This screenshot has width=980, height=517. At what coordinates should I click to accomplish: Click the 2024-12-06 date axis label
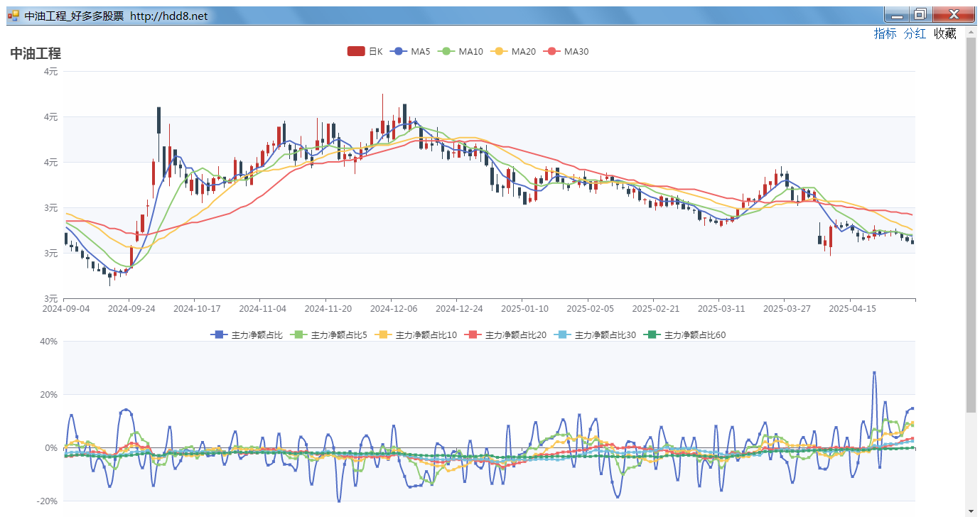[394, 309]
